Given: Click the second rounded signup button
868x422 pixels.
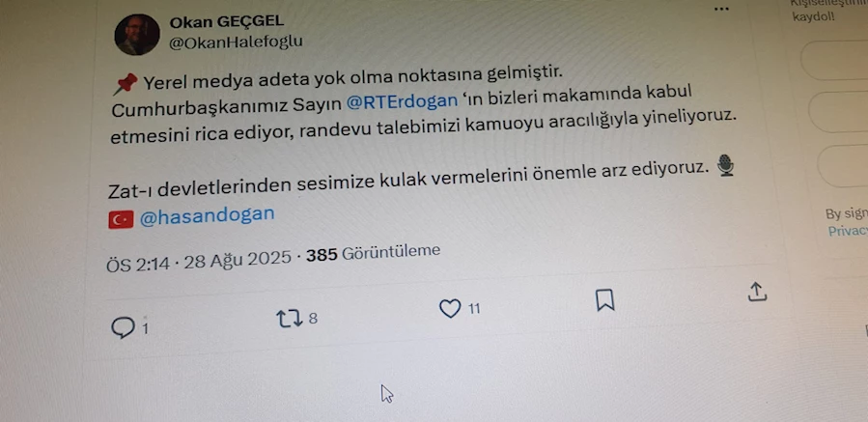Looking at the screenshot, I should pyautogui.click(x=838, y=112).
